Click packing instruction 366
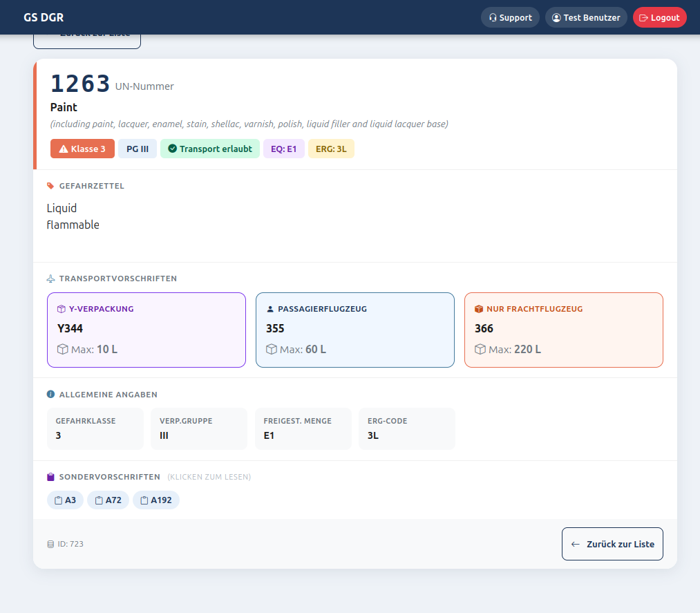Screen dimensions: 700x613 coord(484,328)
